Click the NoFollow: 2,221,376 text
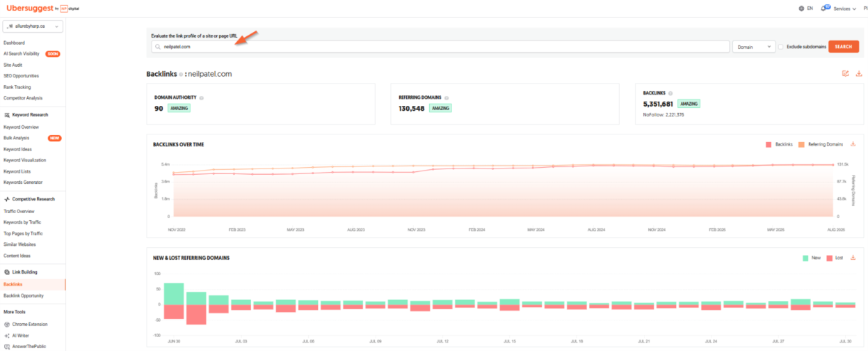868x351 pixels. click(664, 114)
